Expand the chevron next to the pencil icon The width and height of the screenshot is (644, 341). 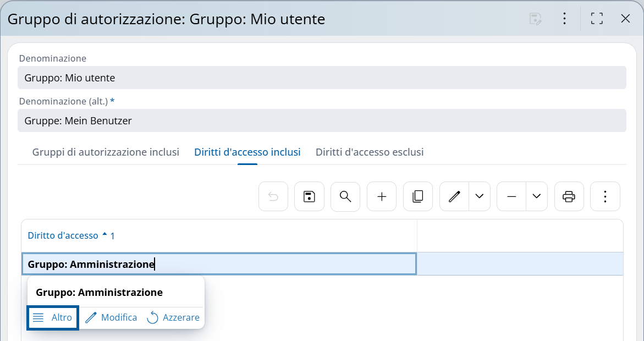(479, 196)
